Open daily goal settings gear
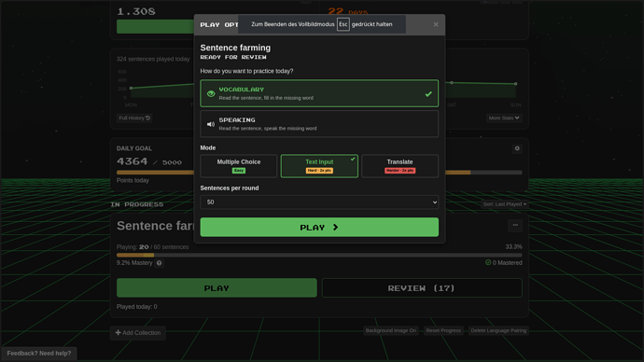Image resolution: width=644 pixels, height=362 pixels. [517, 148]
